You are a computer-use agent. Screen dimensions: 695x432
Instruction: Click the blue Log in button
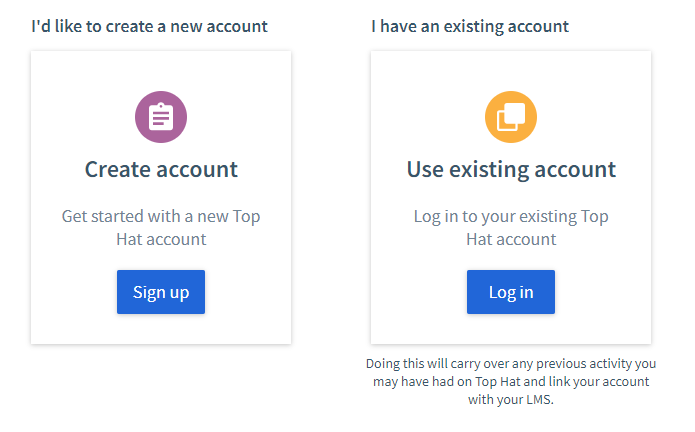click(x=511, y=292)
